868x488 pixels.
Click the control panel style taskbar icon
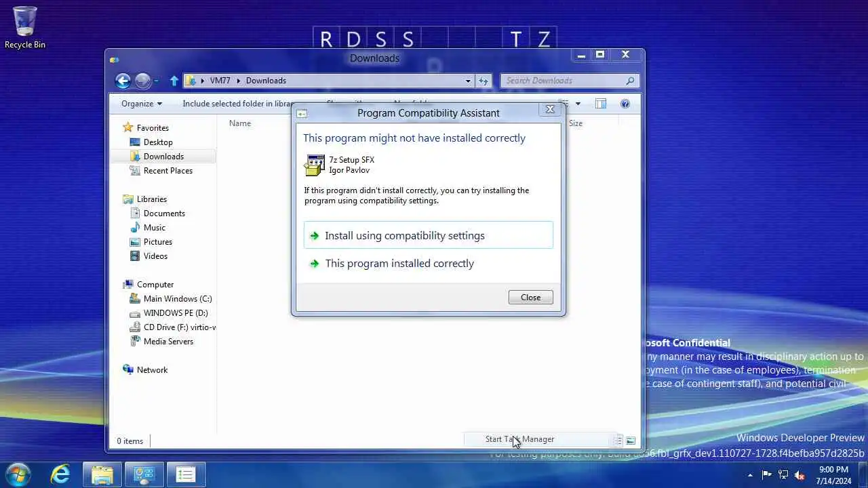point(144,474)
